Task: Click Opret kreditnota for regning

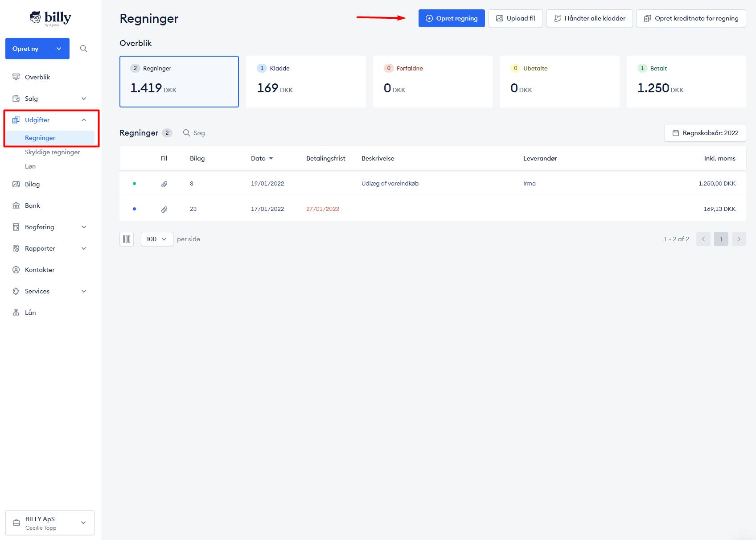Action: click(691, 18)
